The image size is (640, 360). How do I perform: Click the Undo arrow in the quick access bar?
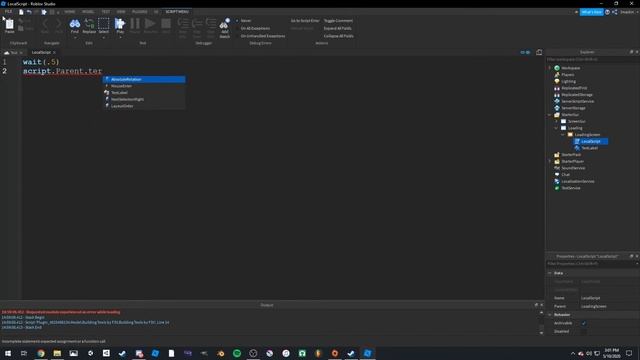[29, 12]
